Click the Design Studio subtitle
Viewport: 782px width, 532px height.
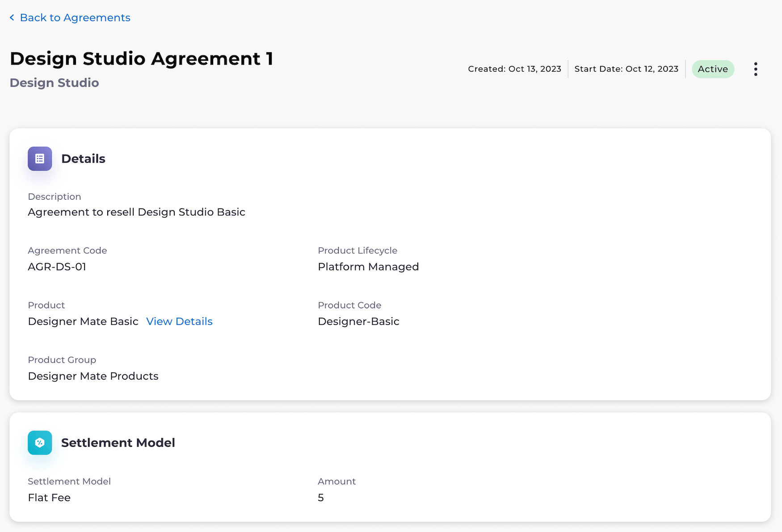click(x=54, y=83)
